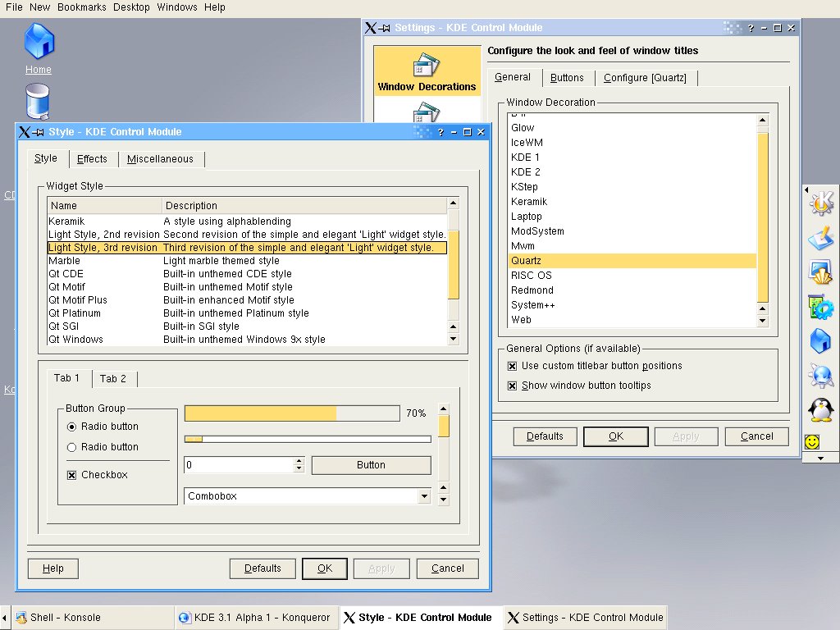Click the Style window's sticky pin icon
This screenshot has width=840, height=630.
[38, 132]
